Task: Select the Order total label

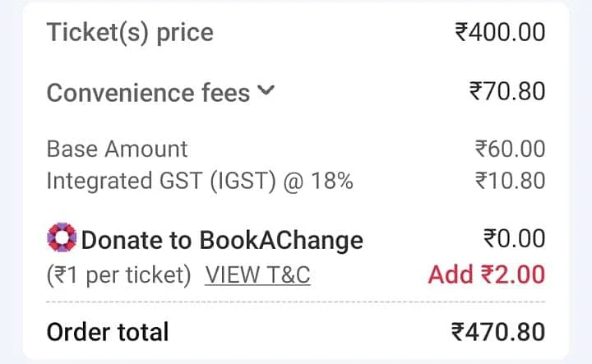Action: coord(108,332)
